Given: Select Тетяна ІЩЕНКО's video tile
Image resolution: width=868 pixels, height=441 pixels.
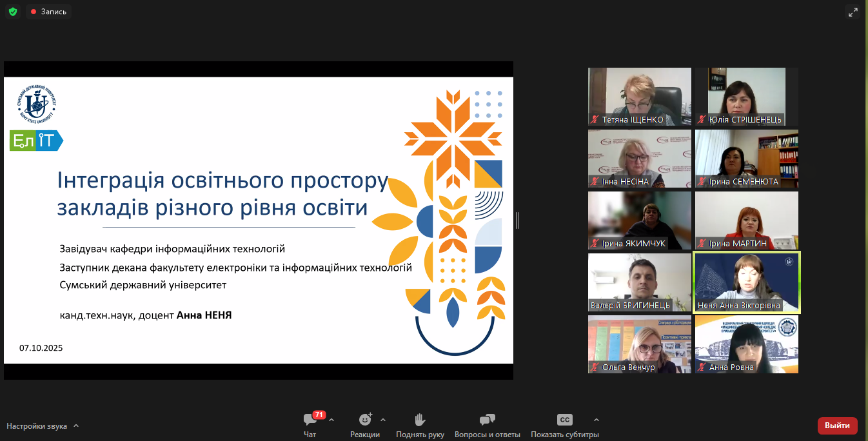Looking at the screenshot, I should tap(639, 96).
